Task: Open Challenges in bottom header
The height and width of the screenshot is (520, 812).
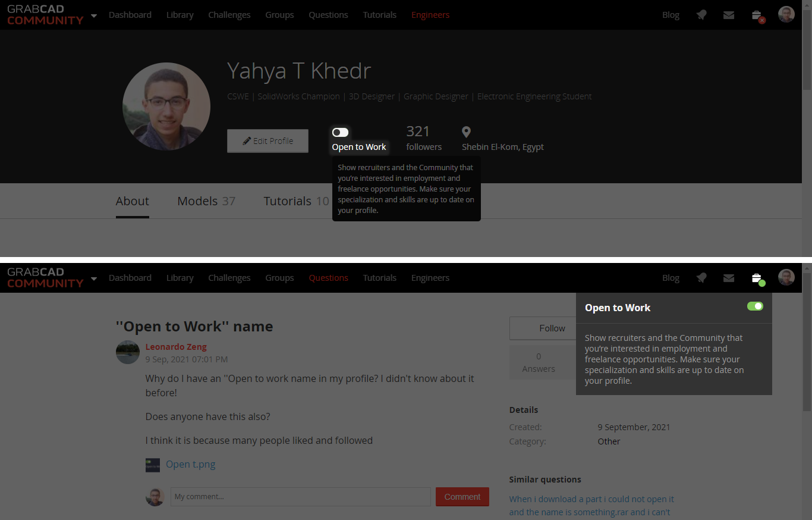Action: pyautogui.click(x=229, y=278)
